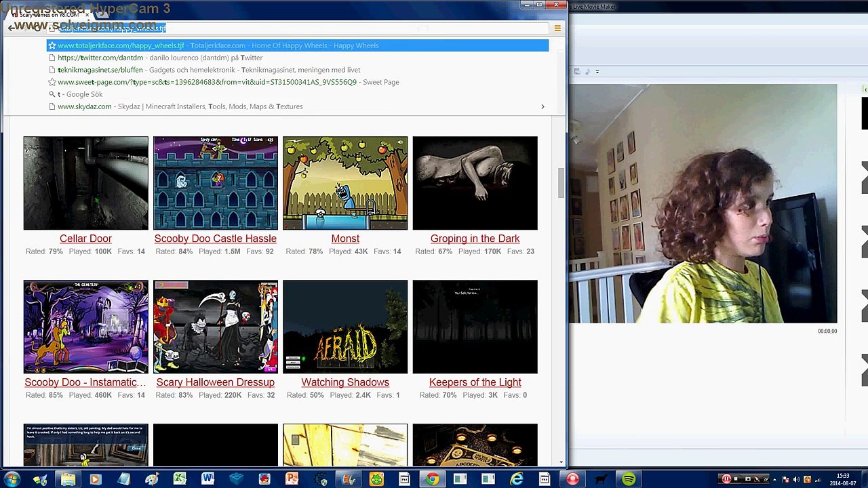Screen dimensions: 868x488
Task: Click the Groping in the Dark thumbnail
Action: tap(475, 183)
